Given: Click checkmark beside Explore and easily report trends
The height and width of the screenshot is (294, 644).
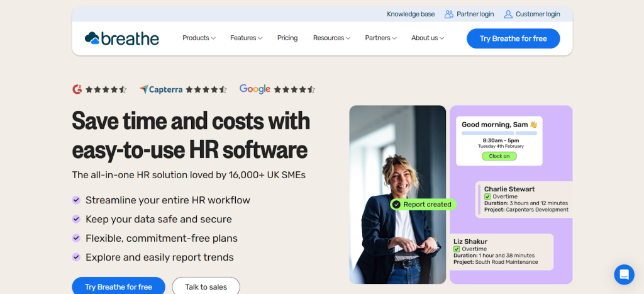Looking at the screenshot, I should point(76,257).
